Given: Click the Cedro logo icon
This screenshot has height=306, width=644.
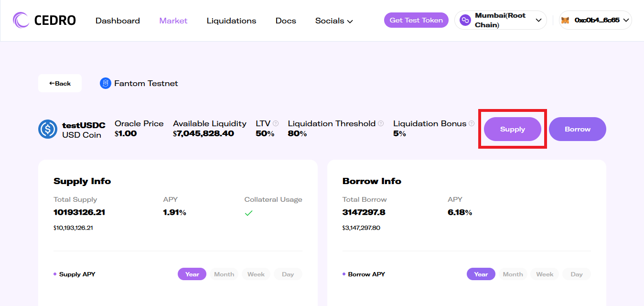Looking at the screenshot, I should (21, 20).
